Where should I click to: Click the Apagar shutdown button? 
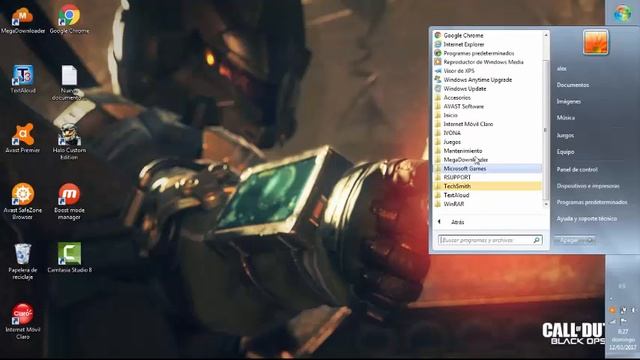(570, 240)
